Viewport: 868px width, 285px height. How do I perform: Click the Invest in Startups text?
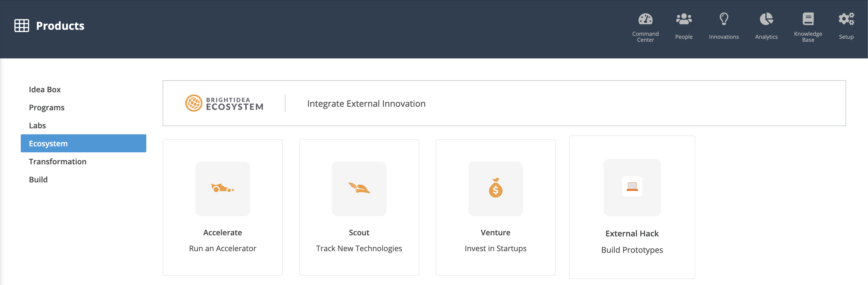coord(495,248)
